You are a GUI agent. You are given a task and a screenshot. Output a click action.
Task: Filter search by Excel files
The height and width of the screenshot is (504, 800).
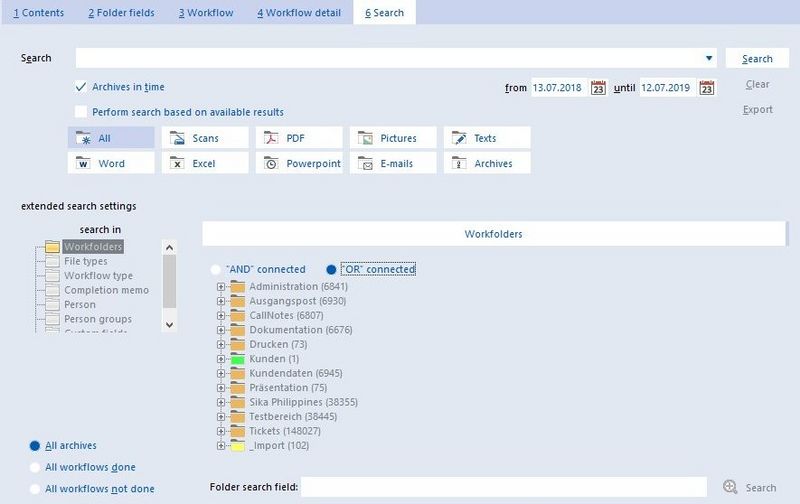click(176, 163)
